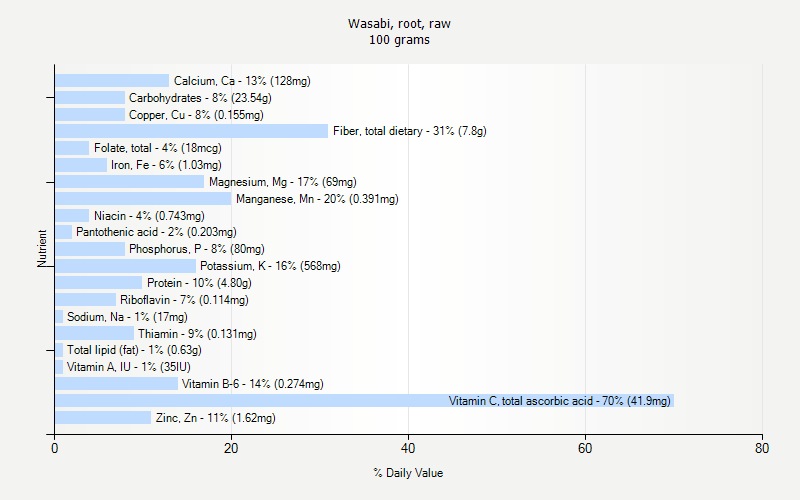Select the Sodium, Na - 1% (17mg) label
This screenshot has width=800, height=500.
click(x=127, y=316)
